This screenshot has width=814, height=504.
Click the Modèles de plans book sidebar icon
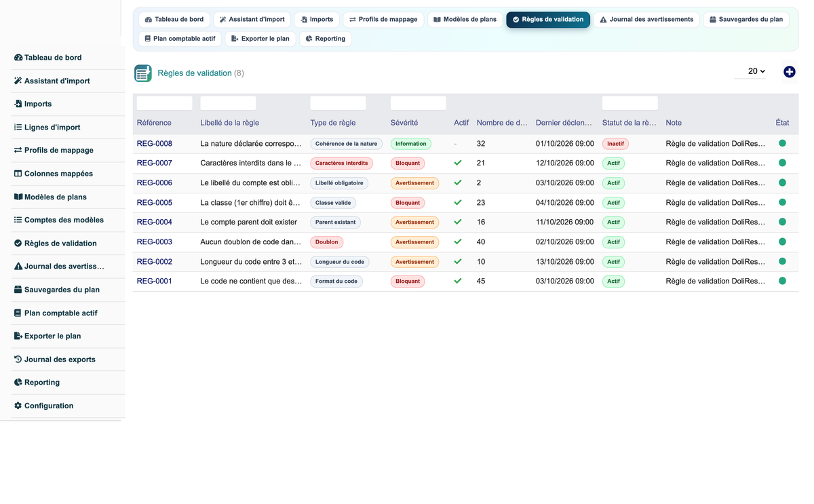click(18, 197)
